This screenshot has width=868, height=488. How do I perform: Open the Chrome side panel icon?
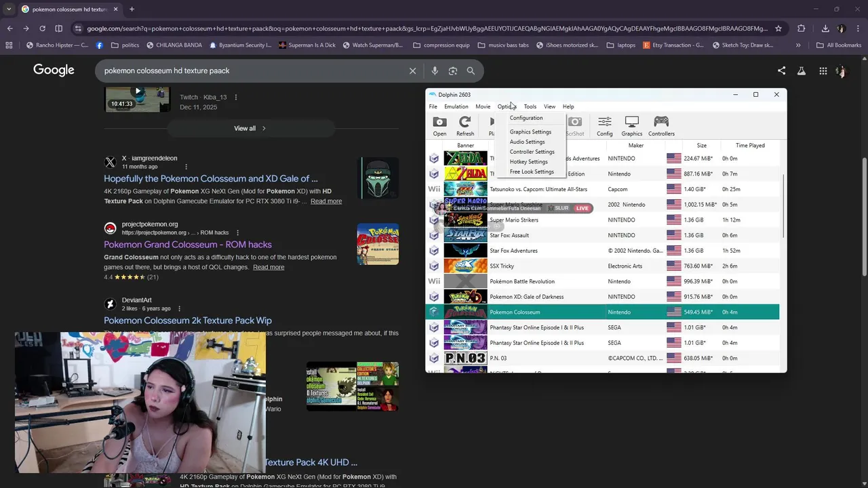58,28
